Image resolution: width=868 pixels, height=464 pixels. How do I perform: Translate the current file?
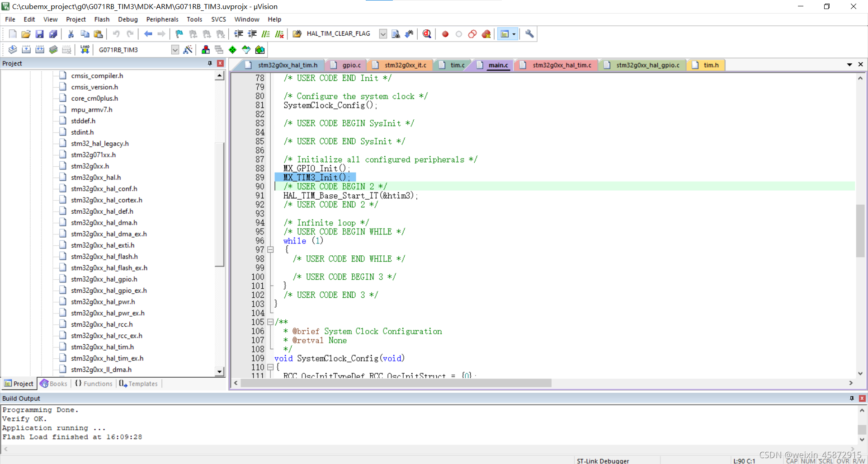13,50
